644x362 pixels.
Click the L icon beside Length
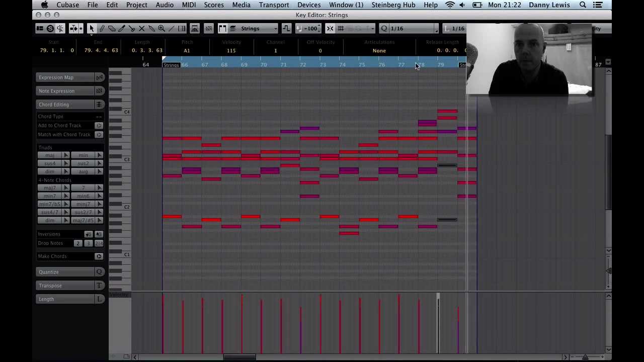[x=99, y=299]
